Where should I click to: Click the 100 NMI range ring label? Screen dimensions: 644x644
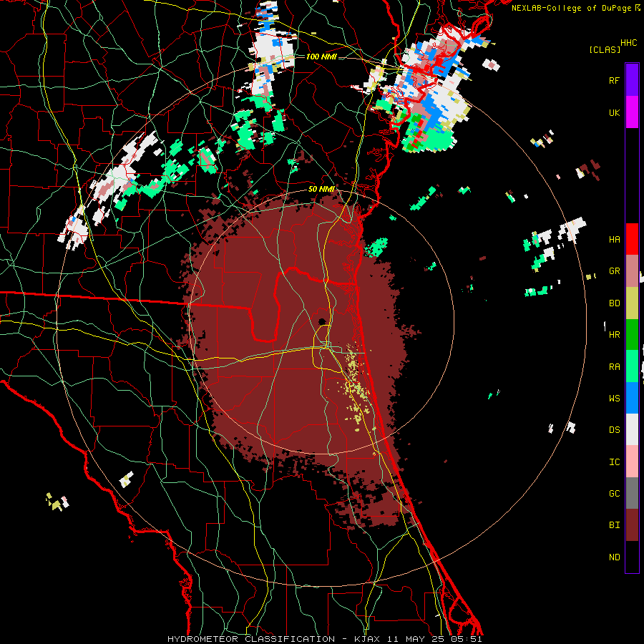click(321, 57)
